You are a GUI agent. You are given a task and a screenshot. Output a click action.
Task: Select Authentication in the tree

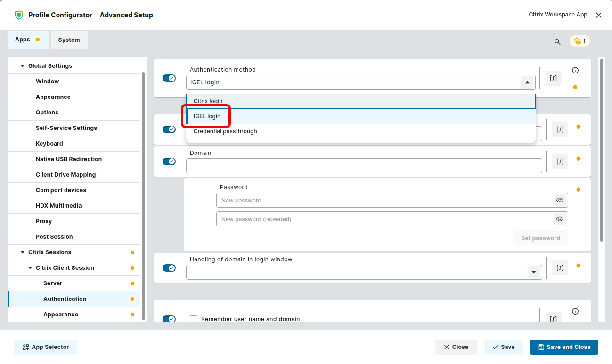point(74,299)
